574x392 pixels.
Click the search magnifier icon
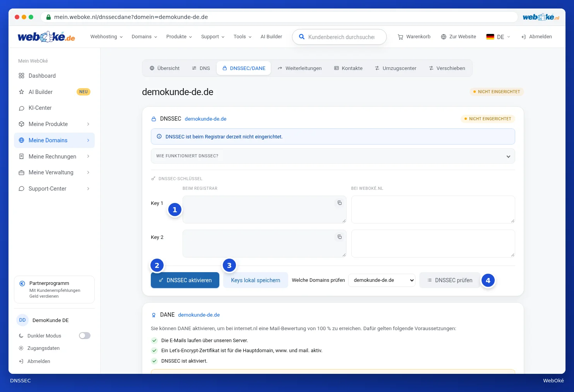pyautogui.click(x=302, y=37)
